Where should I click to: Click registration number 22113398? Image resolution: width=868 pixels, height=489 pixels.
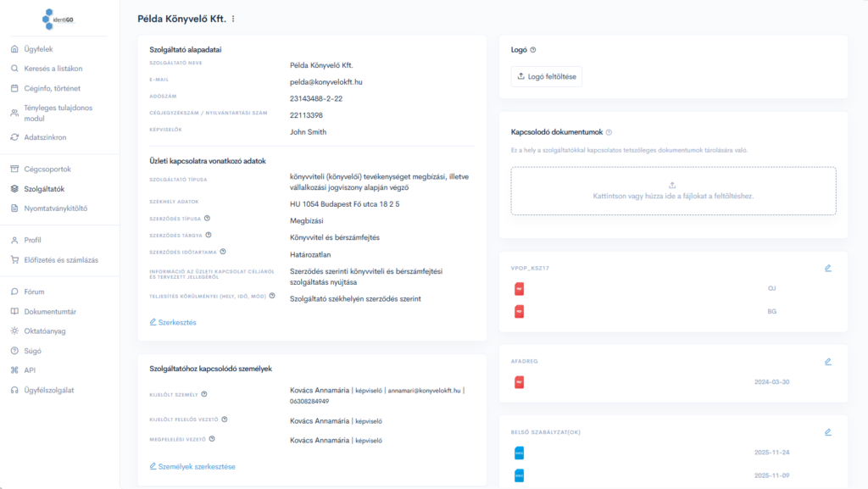click(x=306, y=115)
